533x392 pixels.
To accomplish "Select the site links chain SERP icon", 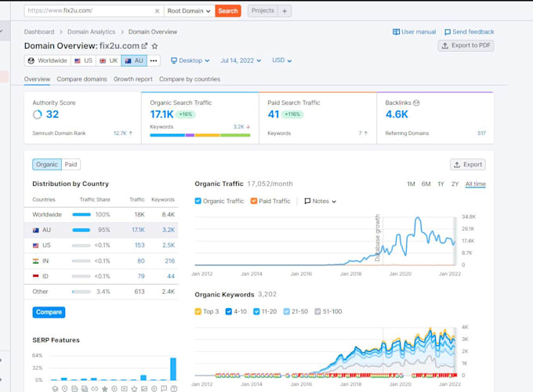I will click(95, 388).
